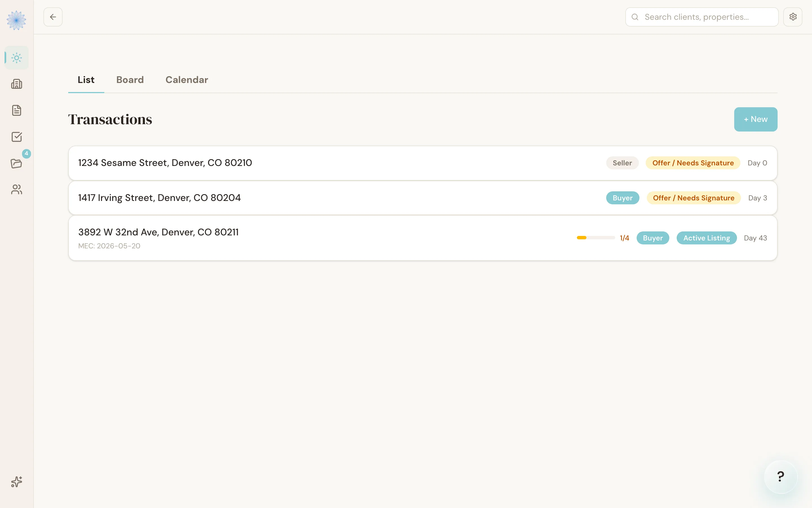Click the magnifier search icon
Image resolution: width=812 pixels, height=508 pixels.
635,17
